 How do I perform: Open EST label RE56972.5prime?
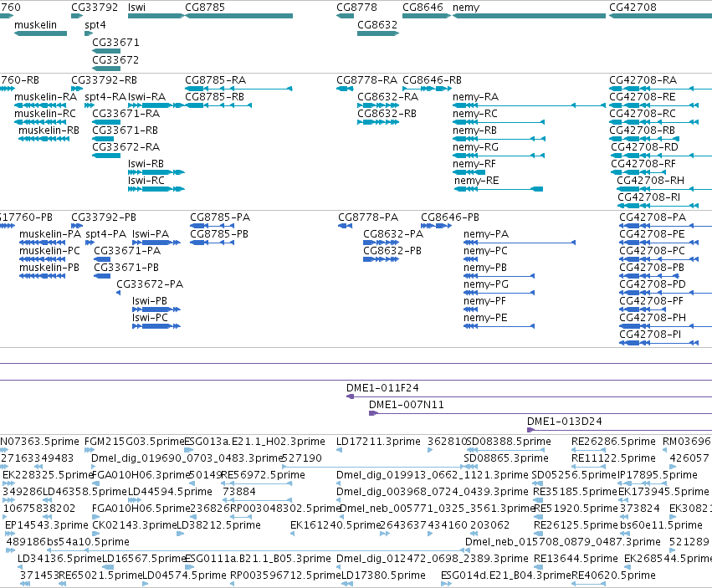coord(263,475)
